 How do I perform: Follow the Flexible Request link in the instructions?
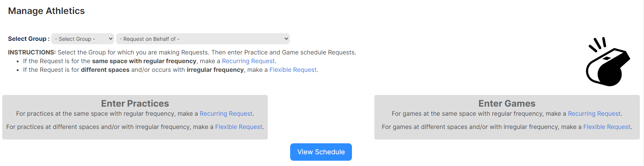pos(293,70)
